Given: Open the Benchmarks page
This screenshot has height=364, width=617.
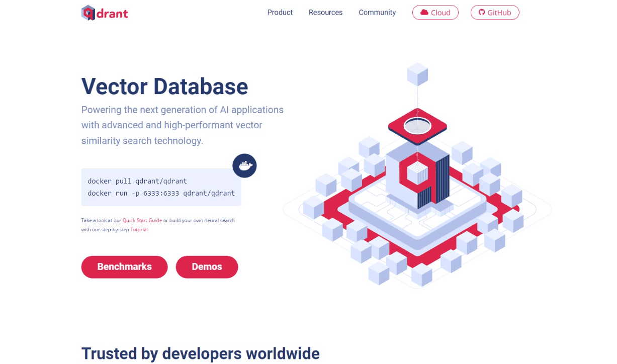Looking at the screenshot, I should pos(124,267).
